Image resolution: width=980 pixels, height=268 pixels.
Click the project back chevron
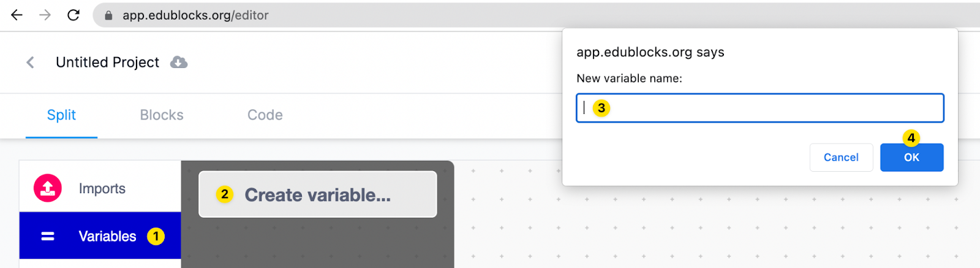coord(30,63)
